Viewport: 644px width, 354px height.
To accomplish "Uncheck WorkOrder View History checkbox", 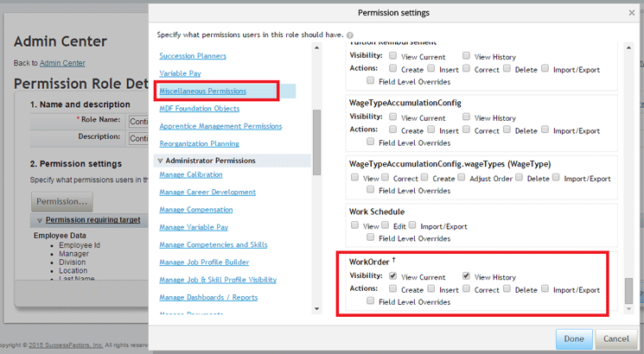I will (466, 276).
